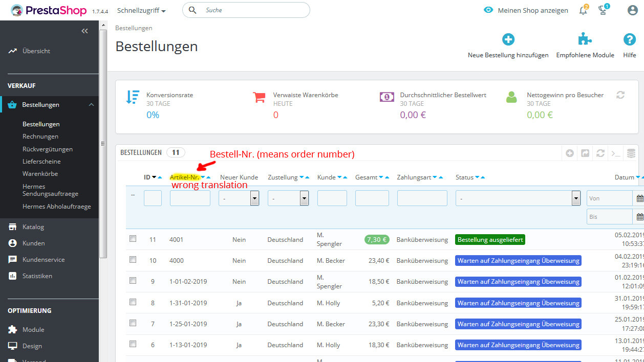Screen dimensions: 644x362
Task: Click the database SQL manager icon
Action: [631, 153]
